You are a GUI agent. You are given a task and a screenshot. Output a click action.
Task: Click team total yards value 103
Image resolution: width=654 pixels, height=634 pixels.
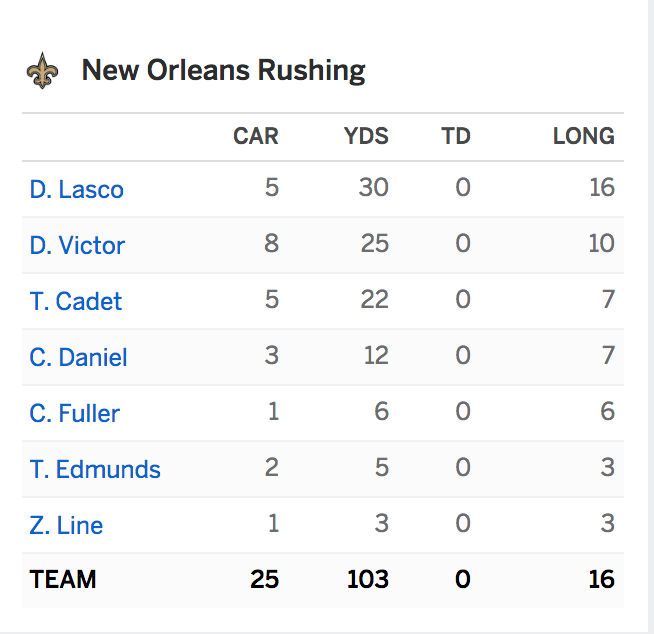[368, 579]
